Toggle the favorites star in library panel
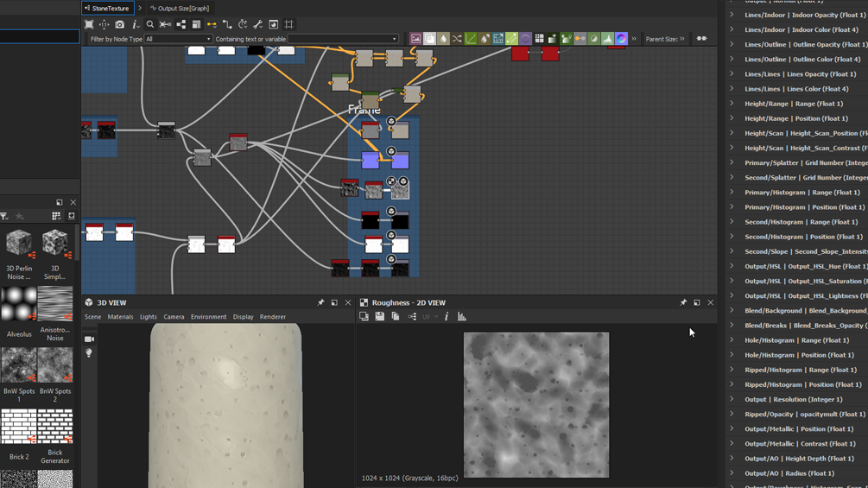The height and width of the screenshot is (488, 868). click(20, 216)
